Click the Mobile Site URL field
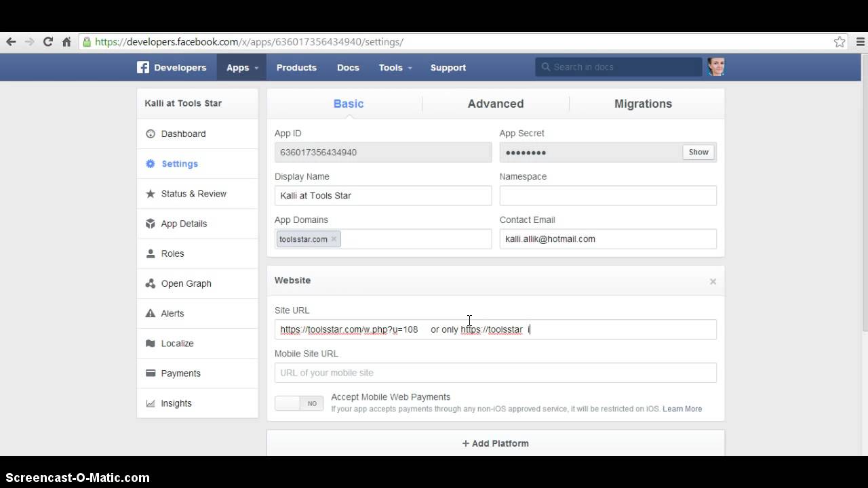The image size is (868, 488). pyautogui.click(x=496, y=373)
